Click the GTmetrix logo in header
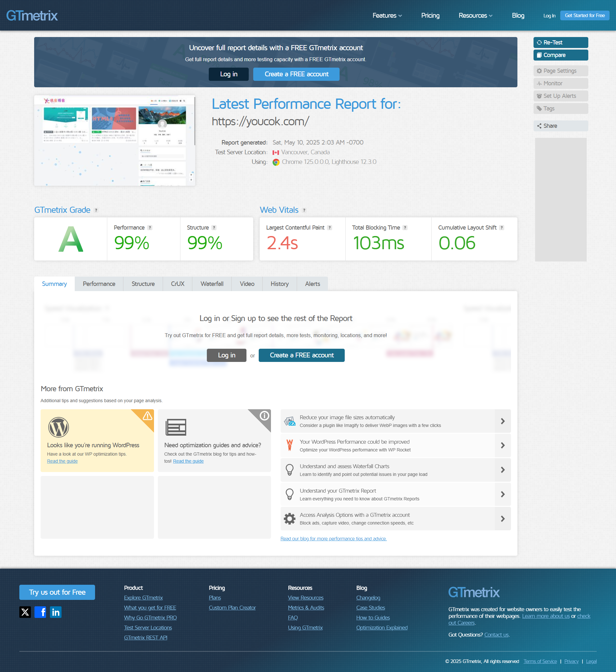 click(32, 15)
